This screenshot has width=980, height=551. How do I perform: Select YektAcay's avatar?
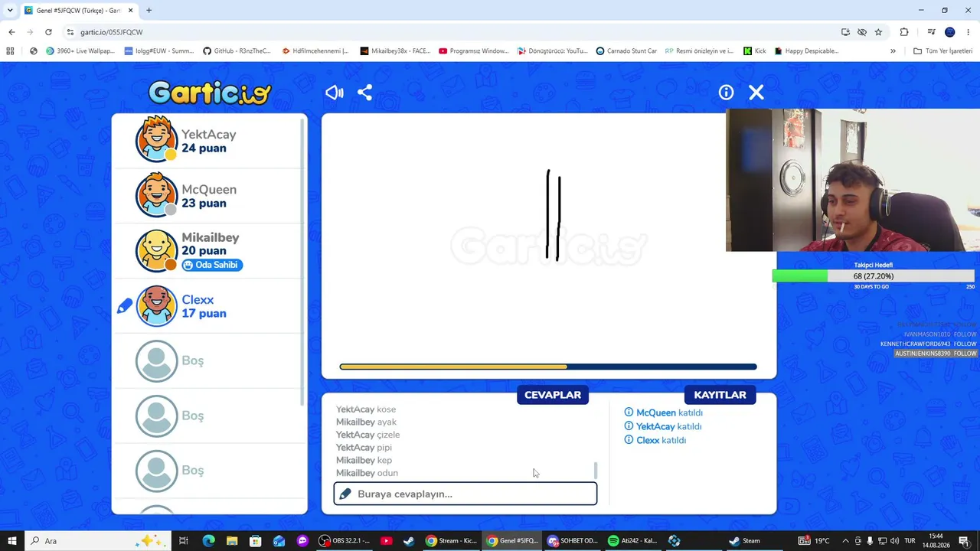click(x=157, y=140)
